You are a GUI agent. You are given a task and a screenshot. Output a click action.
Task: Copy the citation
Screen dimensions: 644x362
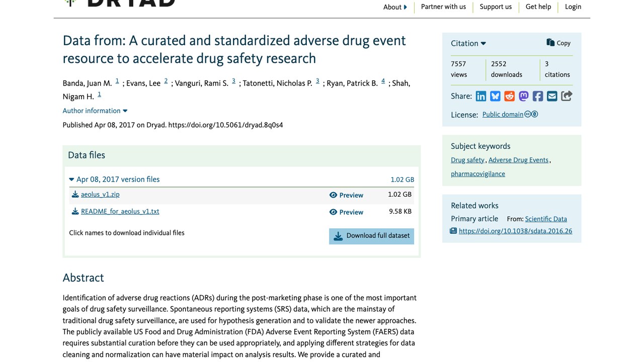(x=558, y=43)
